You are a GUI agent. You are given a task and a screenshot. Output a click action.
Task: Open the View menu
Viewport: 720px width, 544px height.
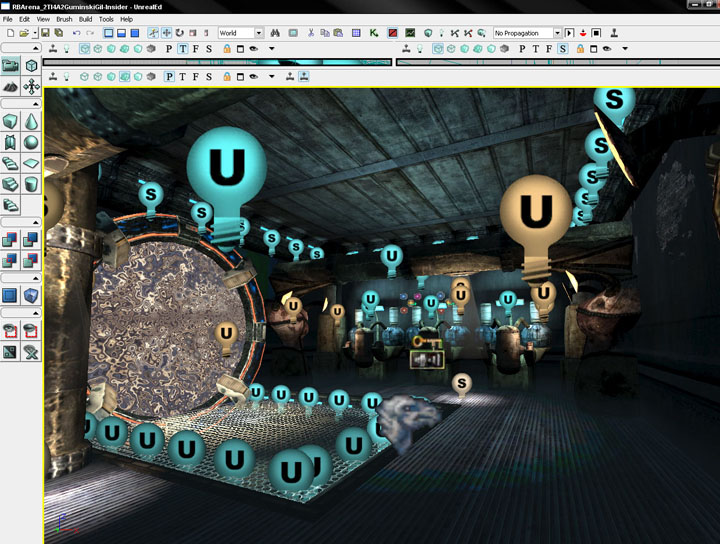click(43, 19)
